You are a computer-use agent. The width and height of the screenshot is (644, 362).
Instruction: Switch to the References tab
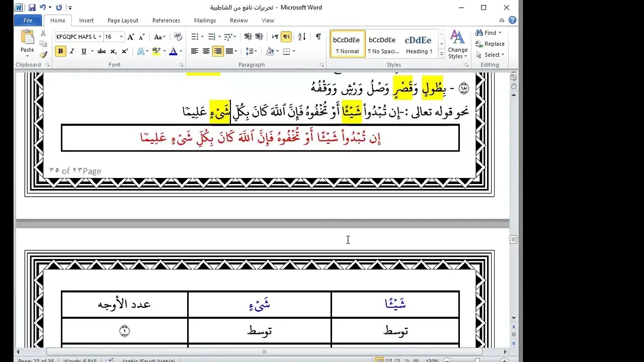[x=166, y=21]
